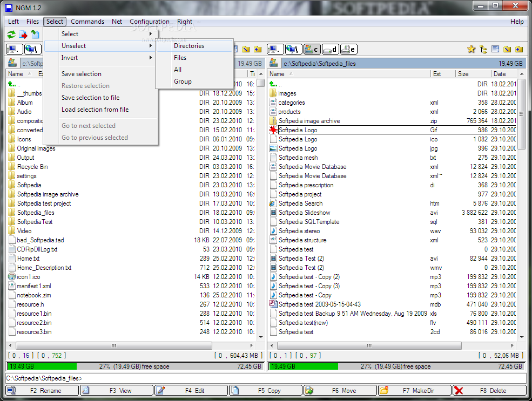Open My Computer button in left panel
The width and height of the screenshot is (532, 401).
pos(14,50)
